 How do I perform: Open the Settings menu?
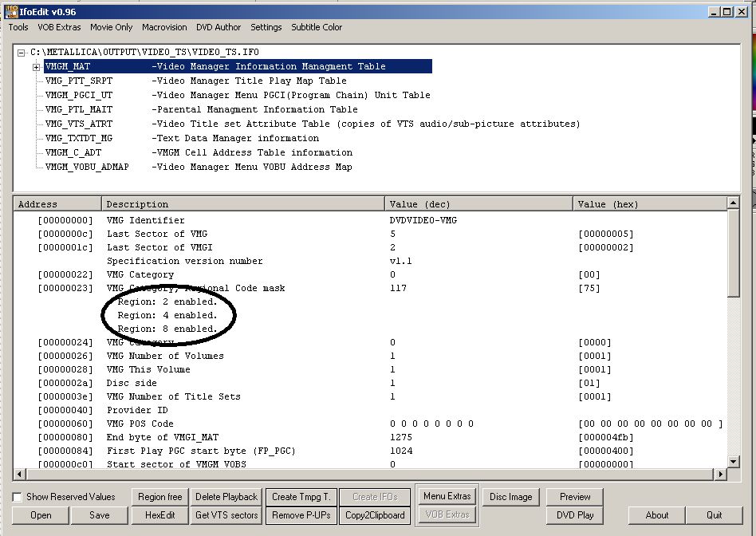[266, 27]
